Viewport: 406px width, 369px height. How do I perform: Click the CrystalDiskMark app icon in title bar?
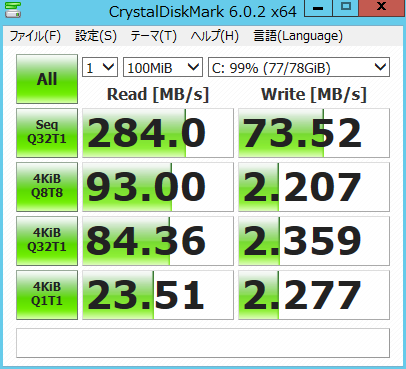pos(13,10)
